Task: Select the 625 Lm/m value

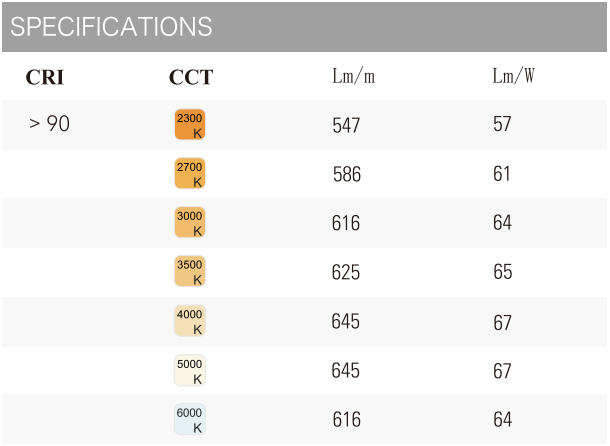Action: 346,273
